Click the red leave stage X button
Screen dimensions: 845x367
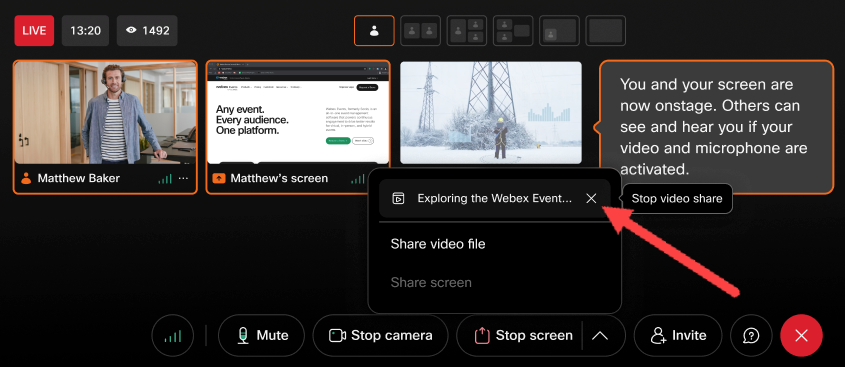pyautogui.click(x=801, y=336)
